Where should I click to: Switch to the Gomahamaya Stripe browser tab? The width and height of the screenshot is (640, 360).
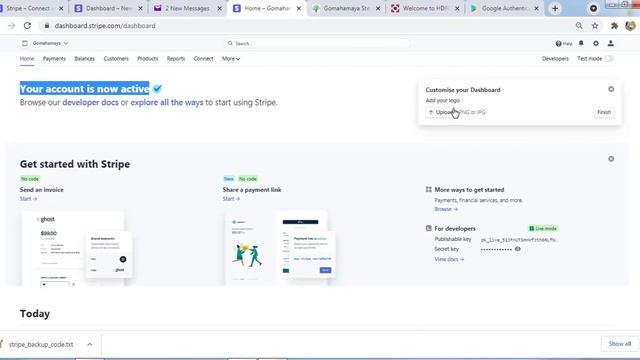(346, 8)
